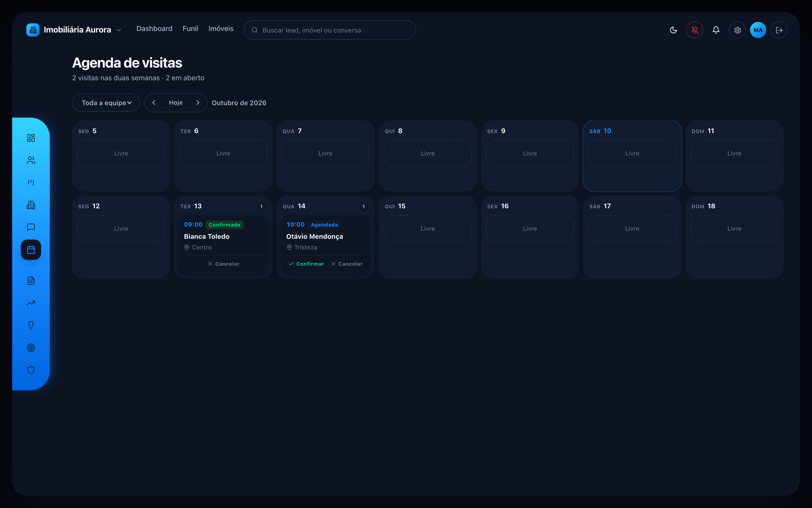Open the MA user avatar
The width and height of the screenshot is (812, 508).
point(758,30)
